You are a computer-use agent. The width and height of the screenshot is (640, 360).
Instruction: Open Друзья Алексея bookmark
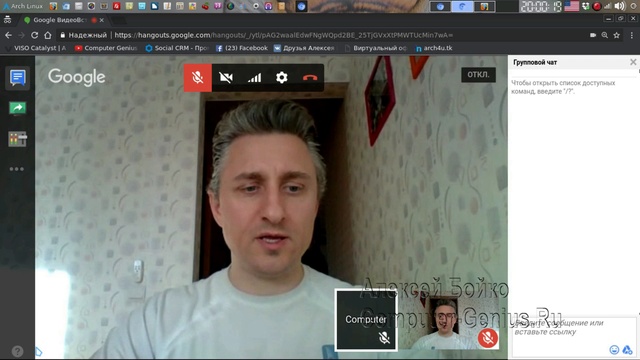[x=304, y=48]
